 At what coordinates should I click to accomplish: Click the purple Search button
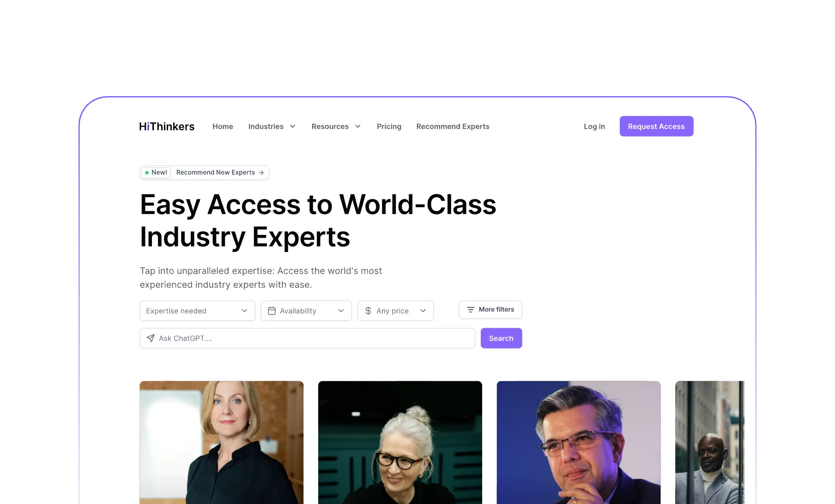(x=501, y=338)
